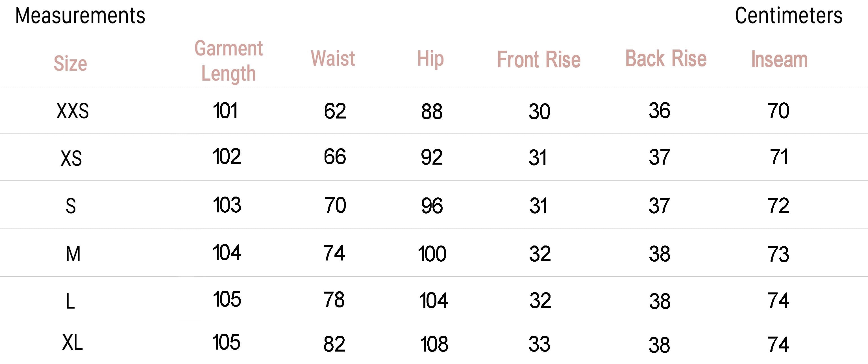
Task: Click the inseam value 71 for XS
Action: tap(779, 157)
